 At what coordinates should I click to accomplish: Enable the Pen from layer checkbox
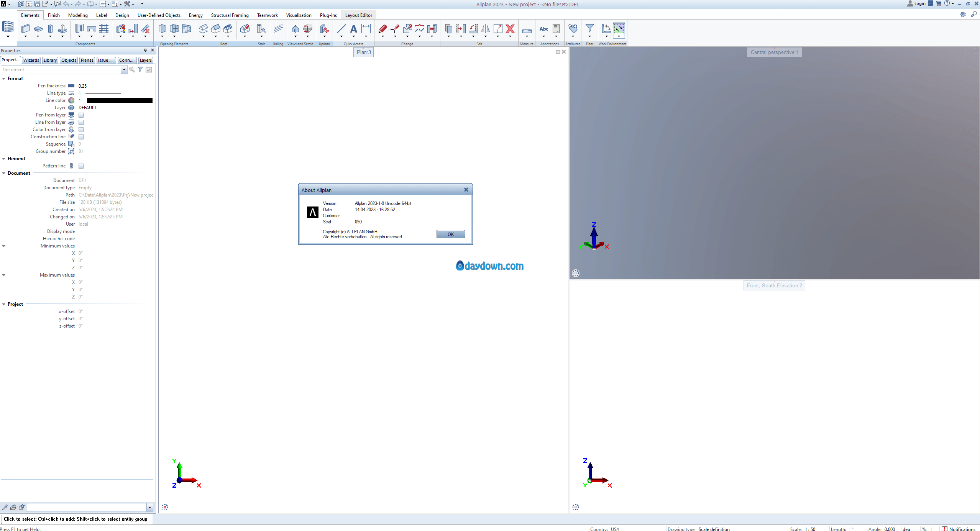point(81,115)
